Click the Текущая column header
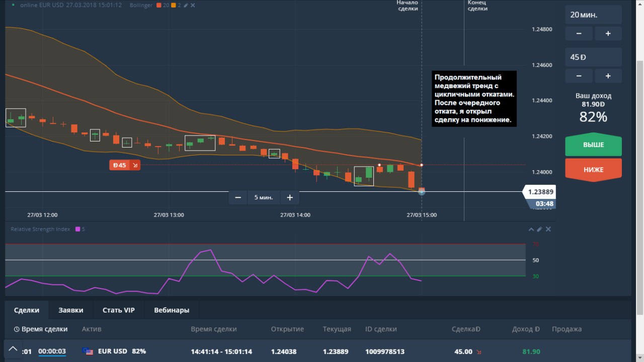Image resolution: width=644 pixels, height=362 pixels. click(337, 329)
